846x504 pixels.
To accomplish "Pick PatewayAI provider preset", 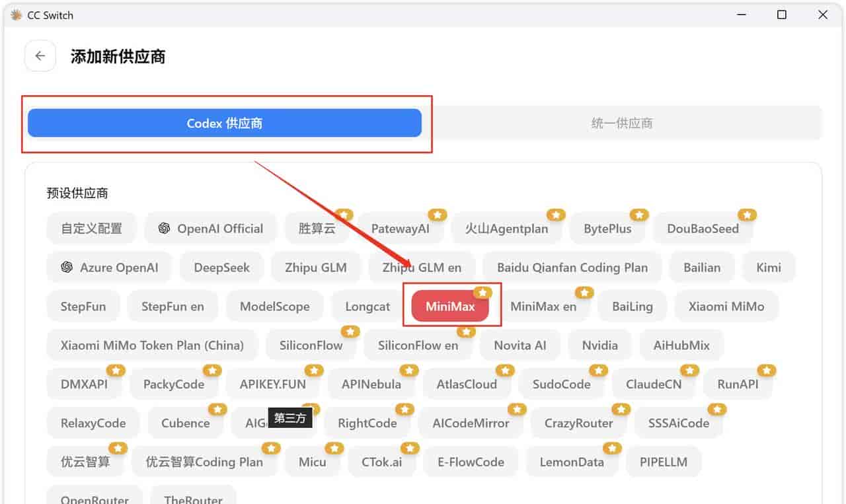I will coord(401,229).
